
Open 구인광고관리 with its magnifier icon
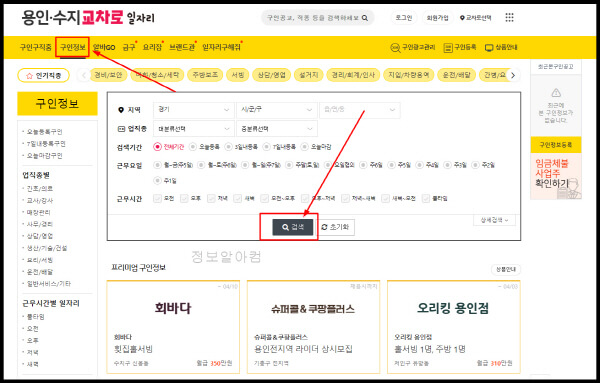coord(412,47)
